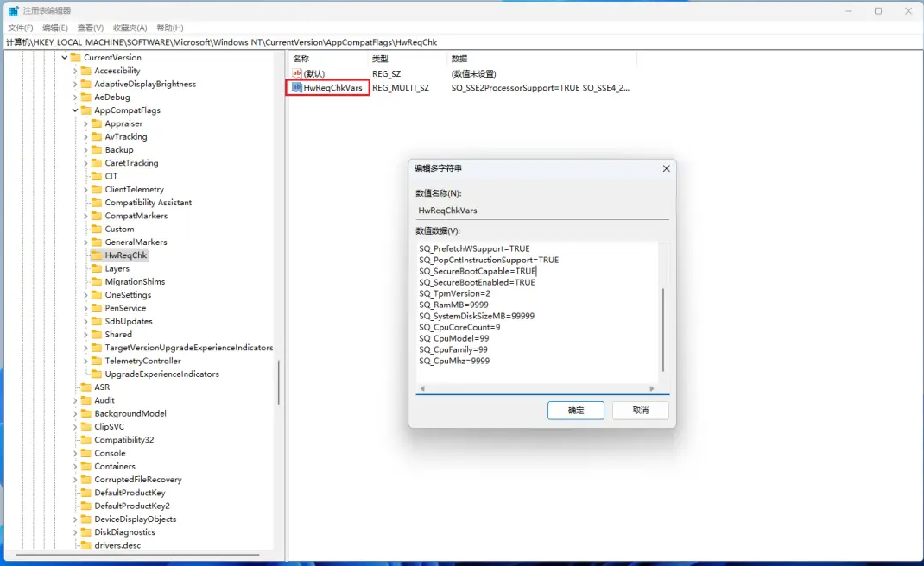
Task: Click the Registry Editor app icon in title bar
Action: [13, 11]
